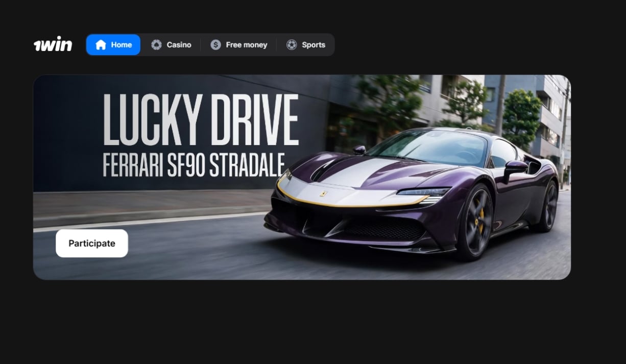Go to the Casino section label

(x=179, y=45)
